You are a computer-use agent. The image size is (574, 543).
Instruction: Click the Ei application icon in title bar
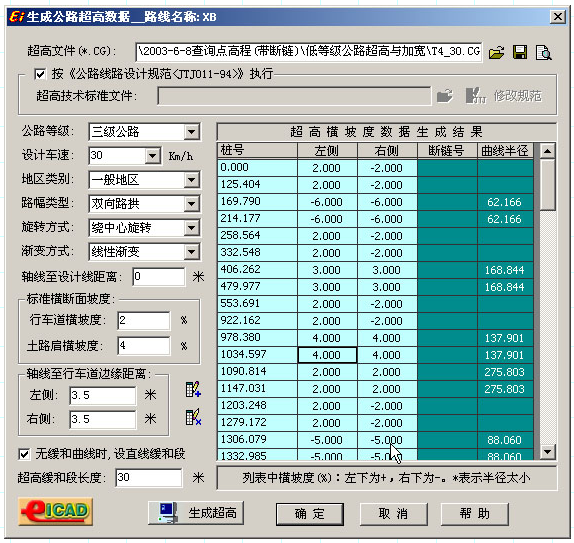16,16
